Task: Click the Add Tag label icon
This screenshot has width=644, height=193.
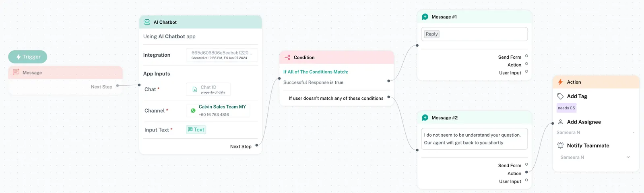Action: pyautogui.click(x=560, y=96)
